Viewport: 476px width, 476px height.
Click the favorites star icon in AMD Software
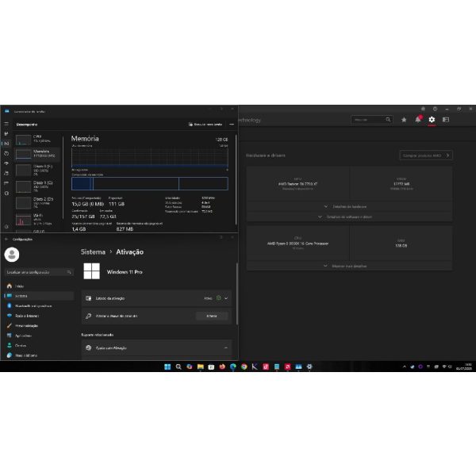tap(404, 120)
